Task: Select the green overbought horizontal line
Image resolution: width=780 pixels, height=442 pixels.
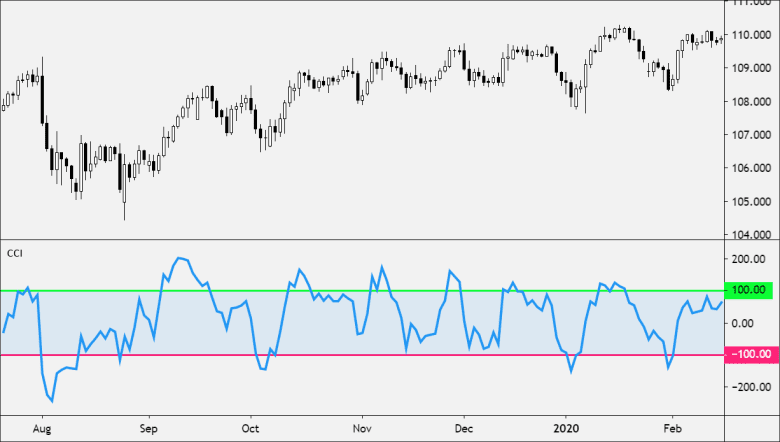Action: point(400,291)
